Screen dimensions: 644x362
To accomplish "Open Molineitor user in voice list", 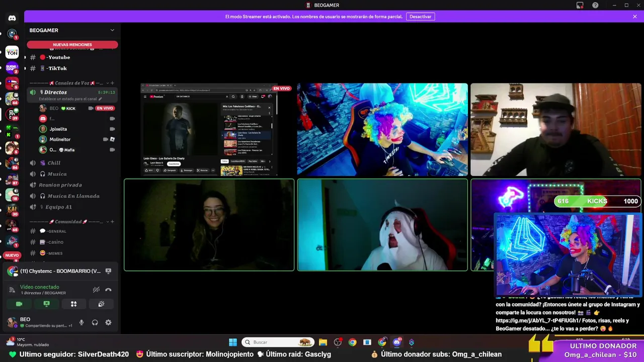I will pyautogui.click(x=60, y=139).
